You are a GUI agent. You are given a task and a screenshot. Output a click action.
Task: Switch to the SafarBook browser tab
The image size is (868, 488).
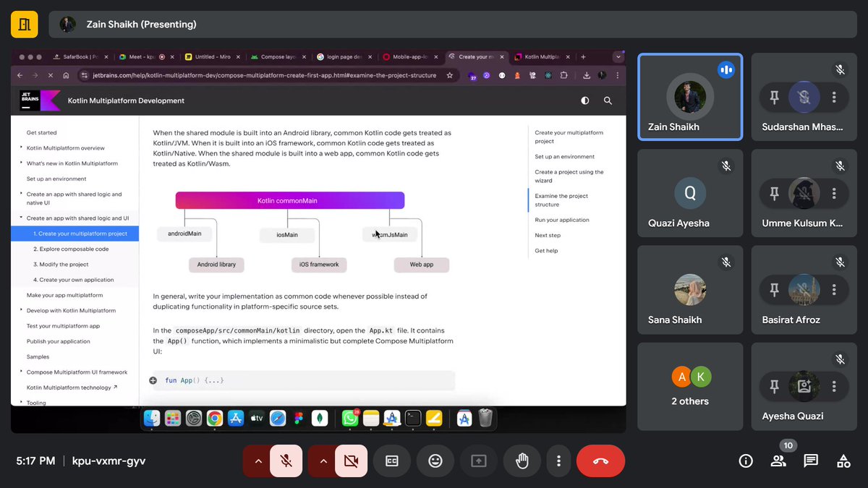coord(81,56)
